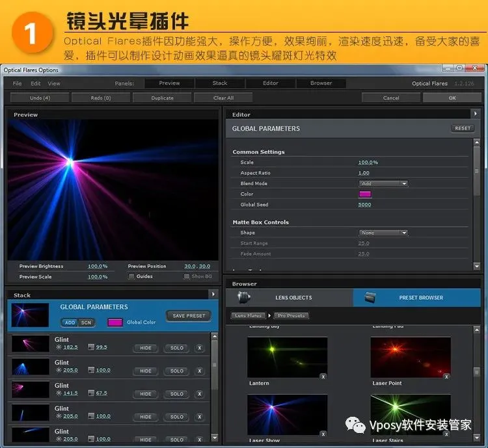Switch global blend to SCN
The width and height of the screenshot is (488, 448).
[x=86, y=323]
